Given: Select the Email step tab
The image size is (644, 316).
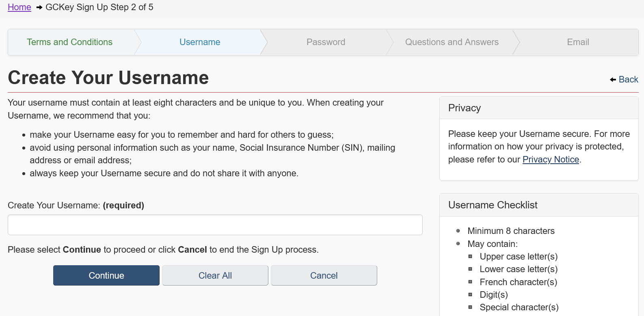Looking at the screenshot, I should pyautogui.click(x=578, y=42).
